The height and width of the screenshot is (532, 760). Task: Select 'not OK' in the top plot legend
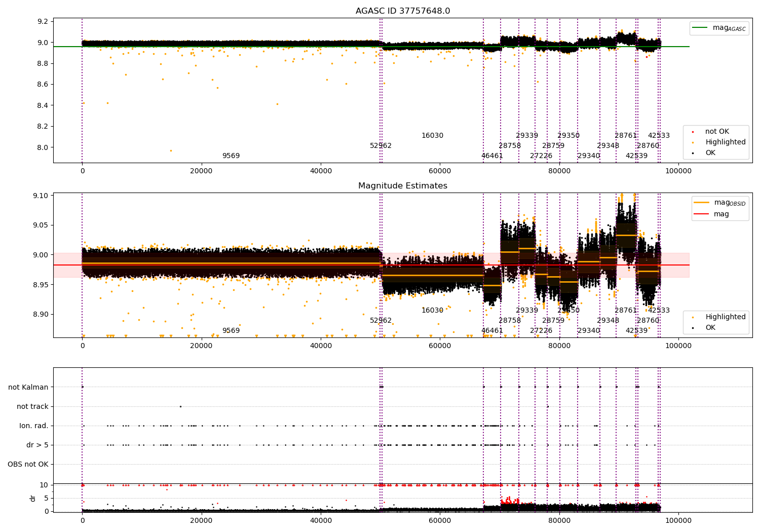tap(717, 132)
